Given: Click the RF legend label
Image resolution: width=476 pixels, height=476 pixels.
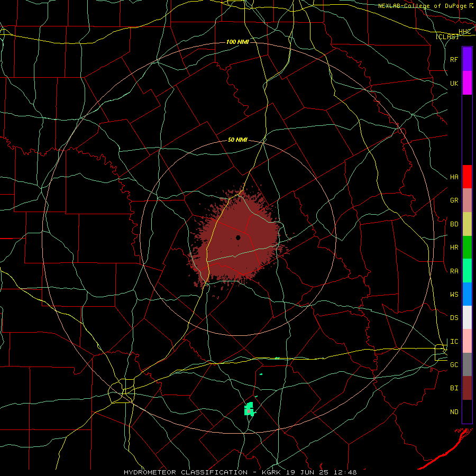Looking at the screenshot, I should coord(454,59).
